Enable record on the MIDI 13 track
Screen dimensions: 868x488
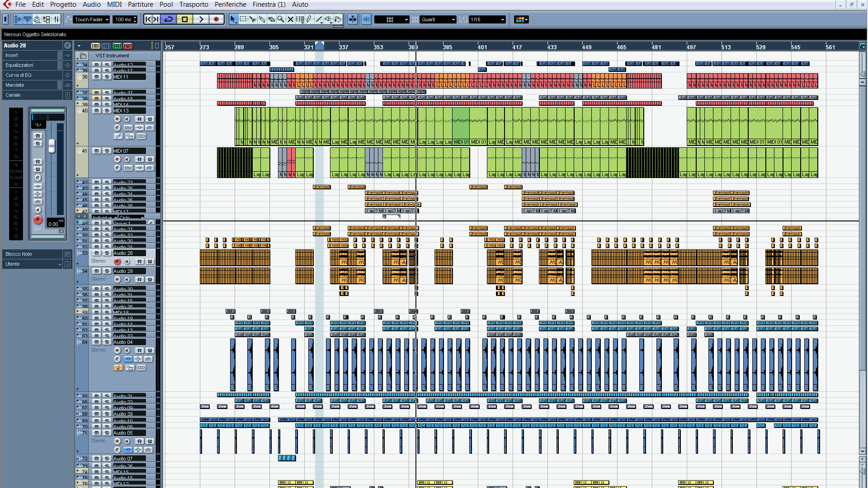(117, 119)
